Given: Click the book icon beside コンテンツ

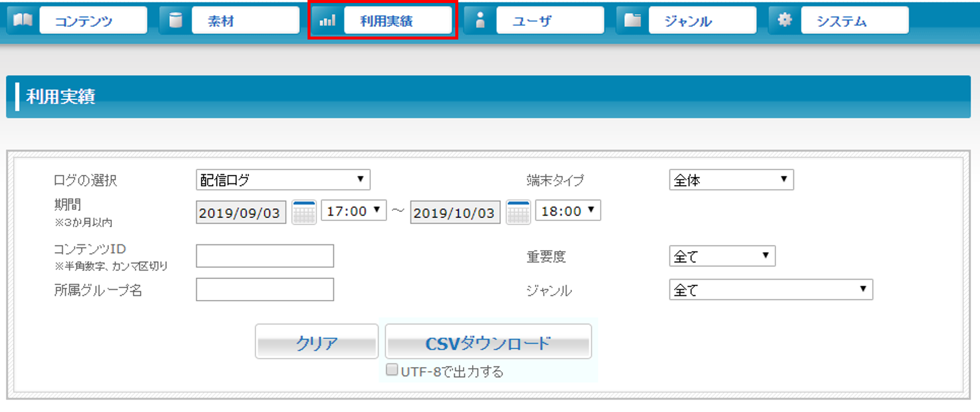Looking at the screenshot, I should click(x=23, y=20).
